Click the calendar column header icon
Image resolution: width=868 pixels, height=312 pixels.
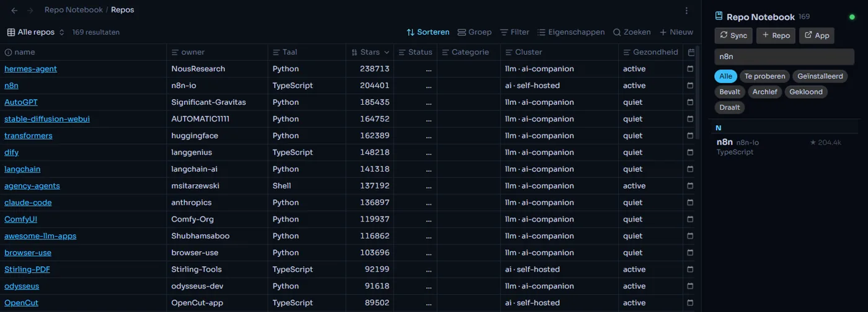coord(691,52)
